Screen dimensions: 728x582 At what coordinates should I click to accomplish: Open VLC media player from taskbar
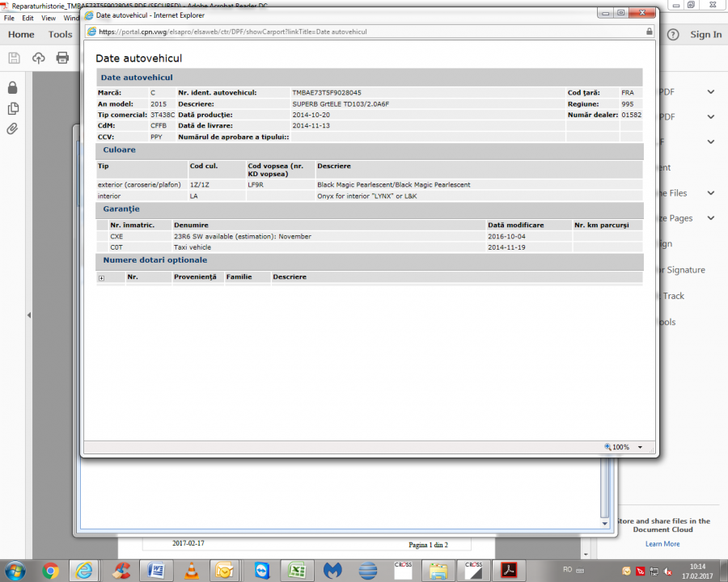coord(192,570)
